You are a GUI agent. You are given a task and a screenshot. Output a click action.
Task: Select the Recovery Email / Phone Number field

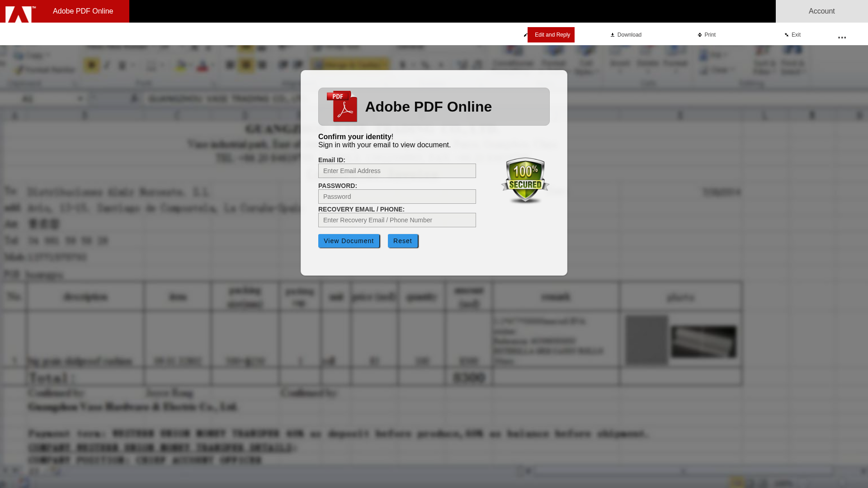[397, 220]
